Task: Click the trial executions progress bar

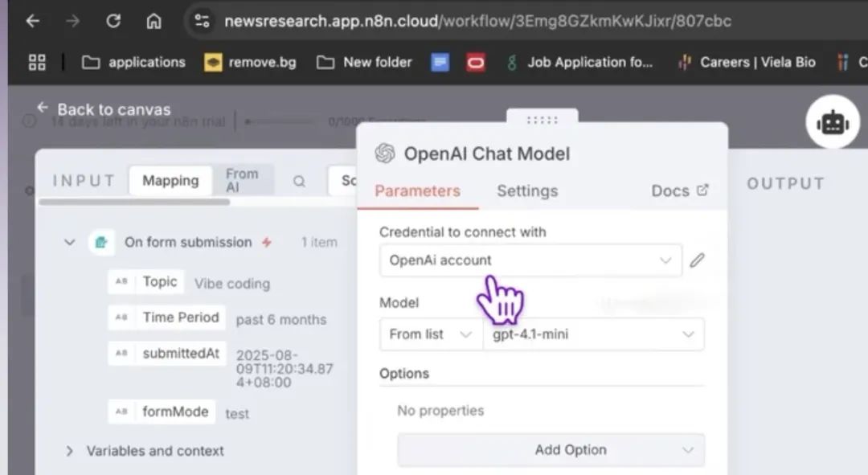Action: point(280,121)
